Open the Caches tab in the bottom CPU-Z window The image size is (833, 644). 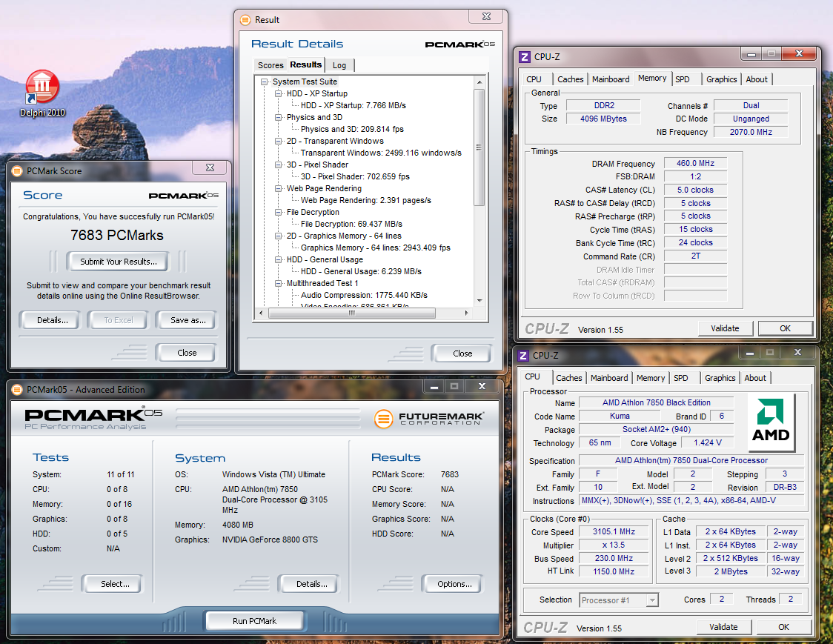(x=569, y=379)
